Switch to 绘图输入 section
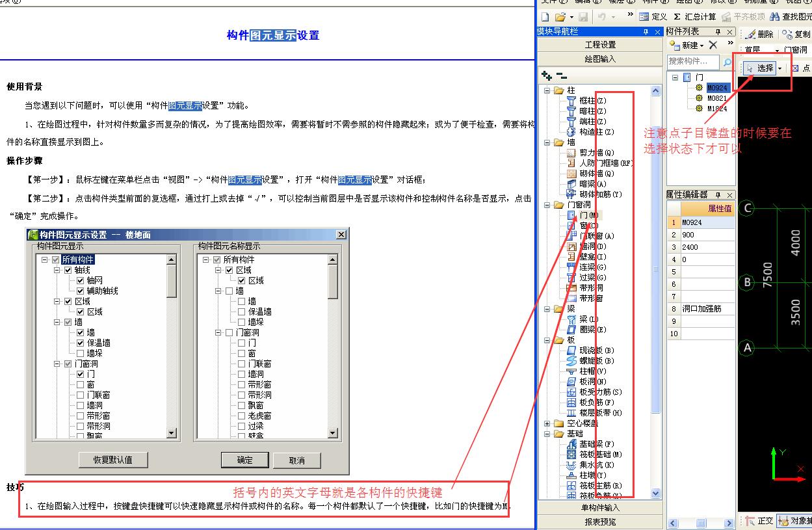 600,59
